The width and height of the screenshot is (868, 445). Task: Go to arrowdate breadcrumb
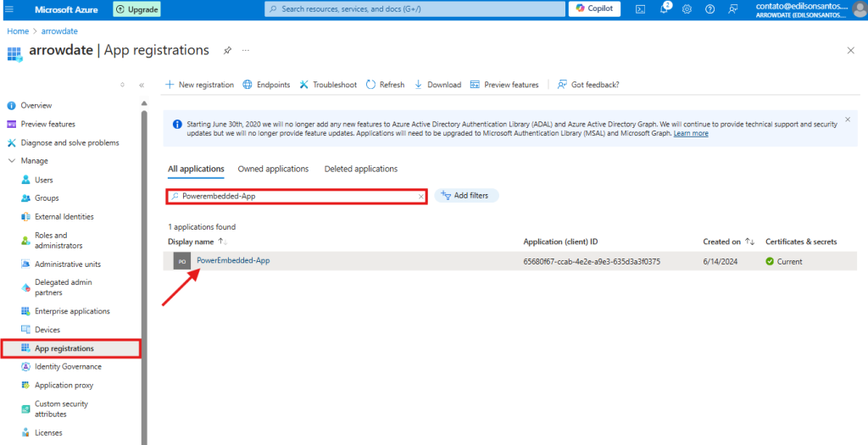coord(59,31)
